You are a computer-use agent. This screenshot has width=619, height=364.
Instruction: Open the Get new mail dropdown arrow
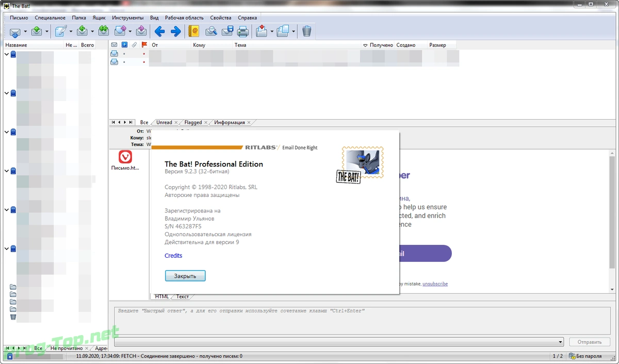pos(25,31)
